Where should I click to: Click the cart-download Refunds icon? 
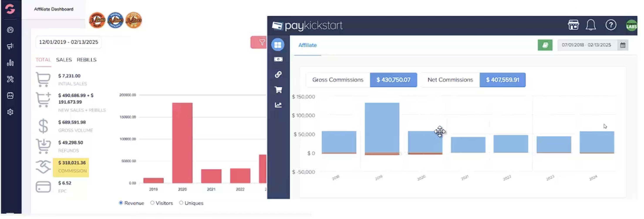click(43, 146)
